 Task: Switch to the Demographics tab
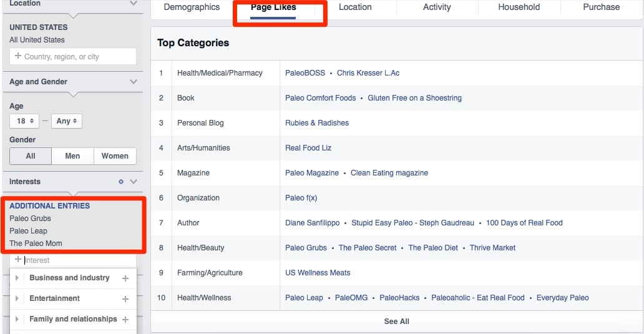point(192,7)
